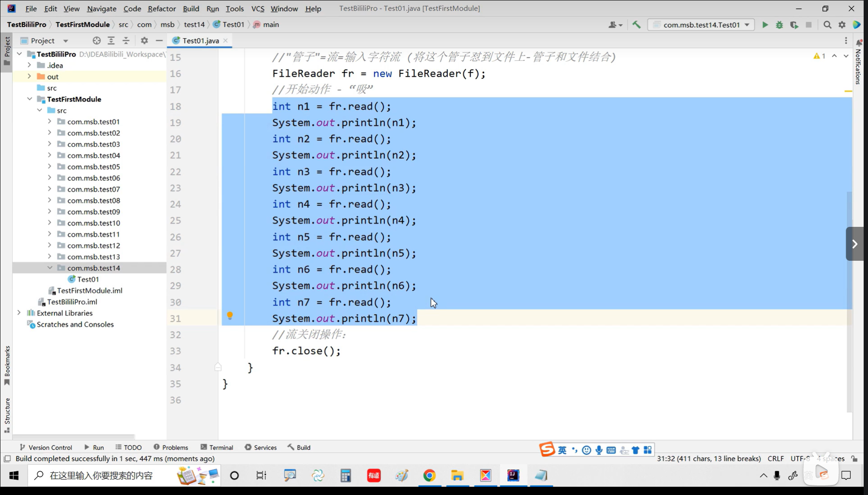Click the green Run button in toolbar
Screen dimensions: 868x495
[x=765, y=25]
